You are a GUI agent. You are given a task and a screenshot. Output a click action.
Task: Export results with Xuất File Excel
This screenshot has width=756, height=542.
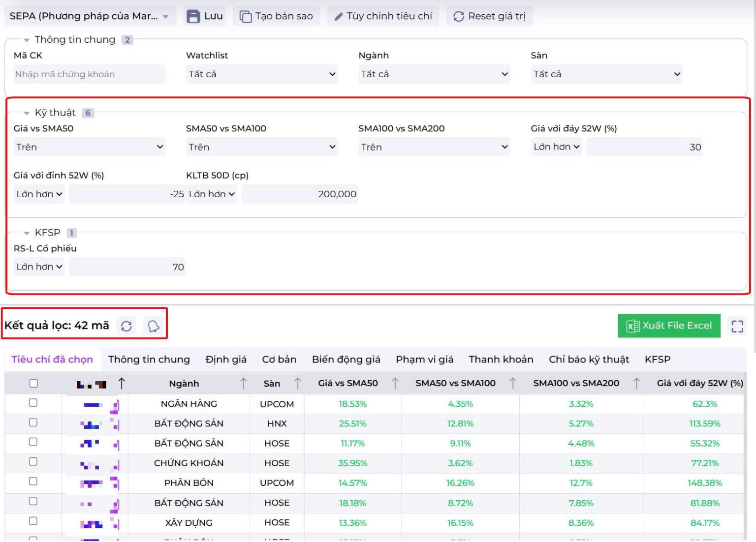(669, 326)
